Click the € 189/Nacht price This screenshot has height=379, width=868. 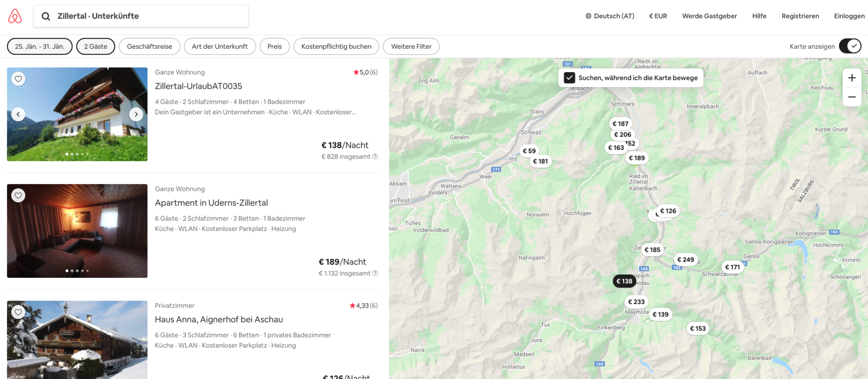coord(342,262)
